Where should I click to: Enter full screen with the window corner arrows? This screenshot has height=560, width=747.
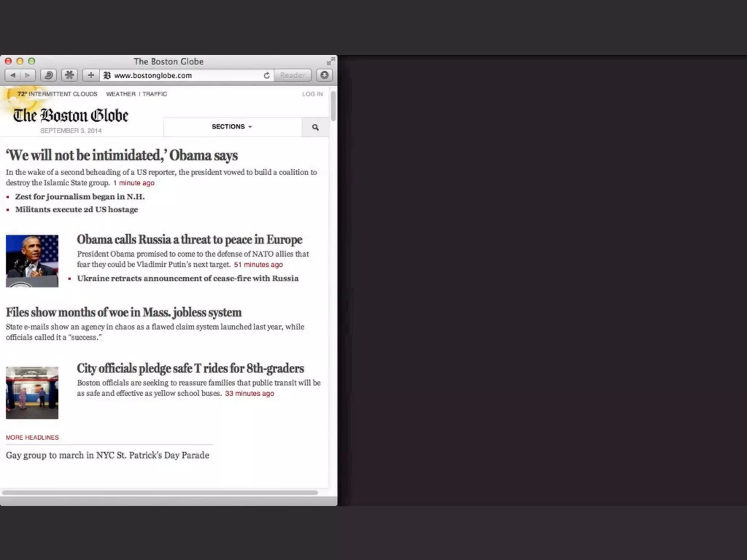coord(330,61)
